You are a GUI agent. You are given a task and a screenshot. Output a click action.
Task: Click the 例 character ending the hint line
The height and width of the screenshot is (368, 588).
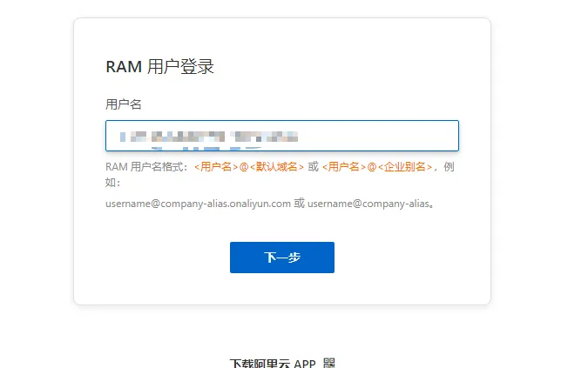pos(449,166)
